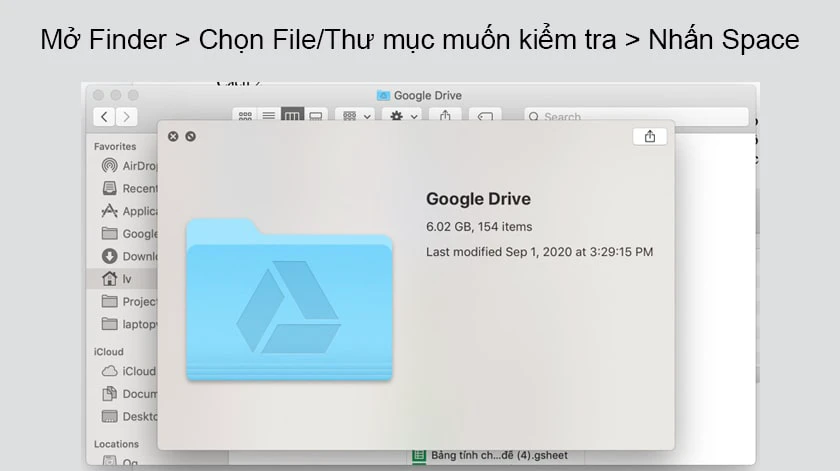Click the Favorites sidebar heading

click(x=115, y=146)
